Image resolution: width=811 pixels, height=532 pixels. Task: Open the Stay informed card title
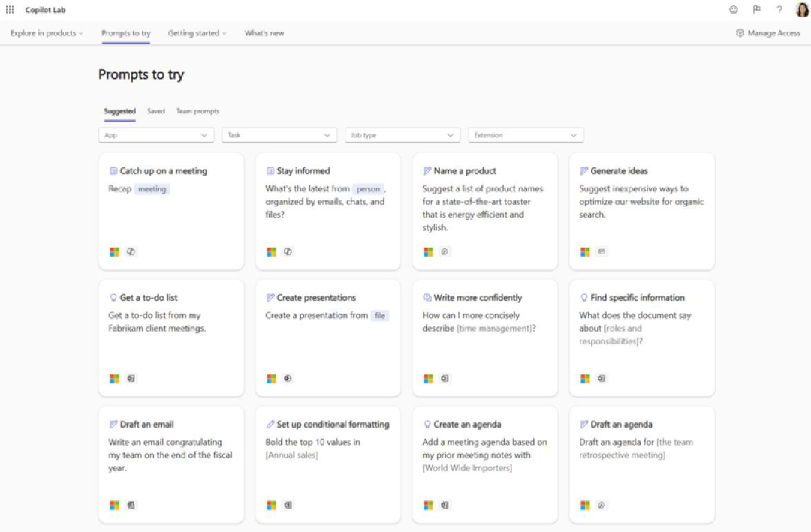[x=303, y=170]
